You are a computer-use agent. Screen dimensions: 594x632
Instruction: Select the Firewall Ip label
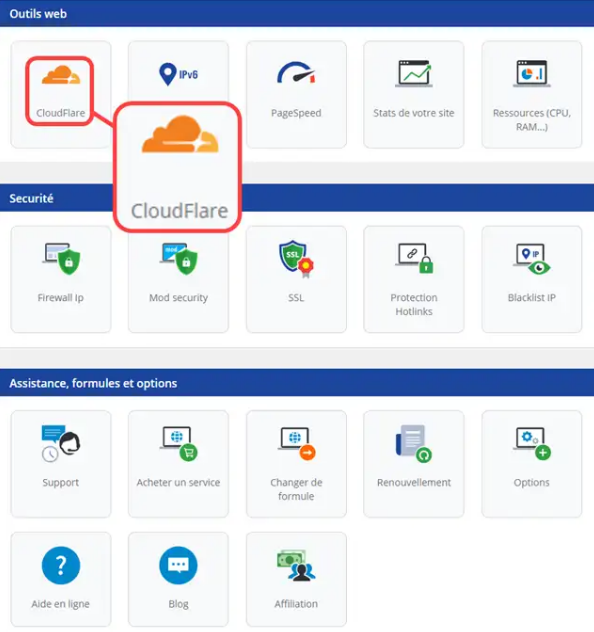coord(61,297)
